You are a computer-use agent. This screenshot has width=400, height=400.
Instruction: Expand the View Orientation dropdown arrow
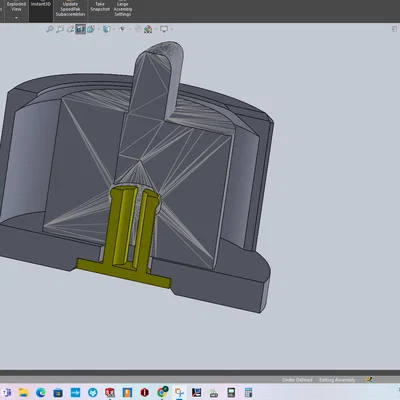tap(98, 29)
